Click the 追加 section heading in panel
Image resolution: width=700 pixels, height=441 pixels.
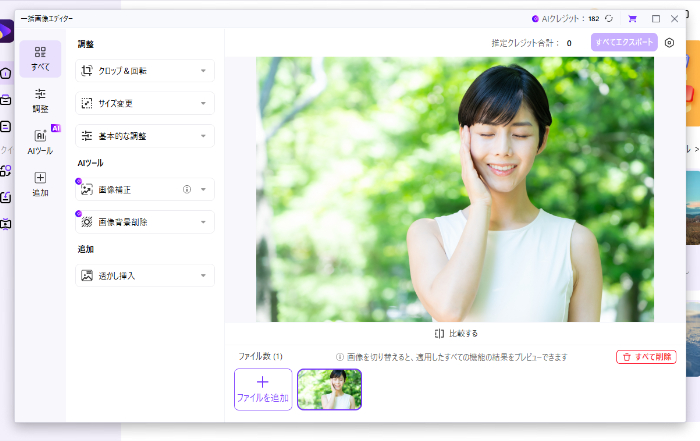86,250
